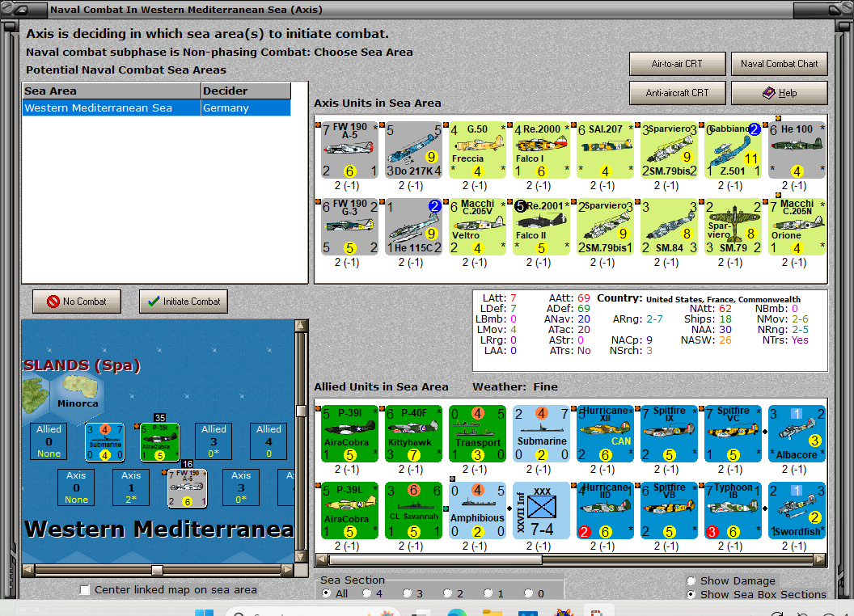Open the Air-to-air CRT chart
Viewport: 854px width, 616px height.
[677, 64]
